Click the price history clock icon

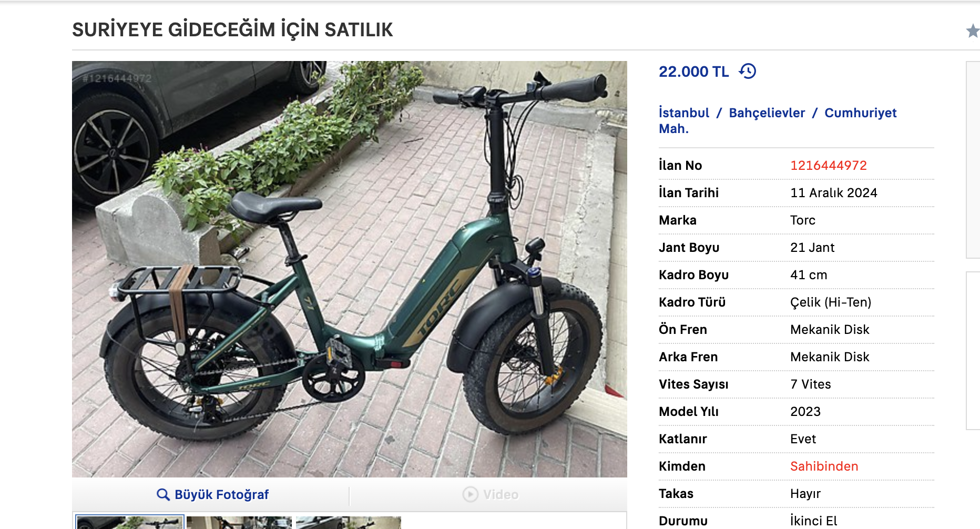pos(747,71)
